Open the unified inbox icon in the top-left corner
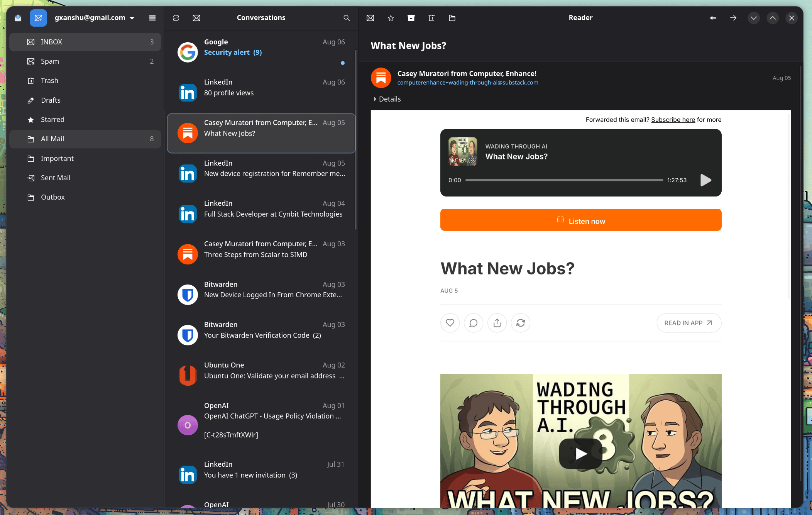Screen dimensions: 812x515 click(18, 18)
